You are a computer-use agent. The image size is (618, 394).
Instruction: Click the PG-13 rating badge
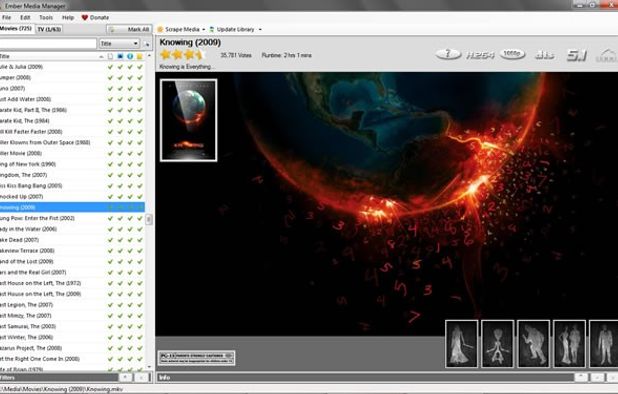196,358
